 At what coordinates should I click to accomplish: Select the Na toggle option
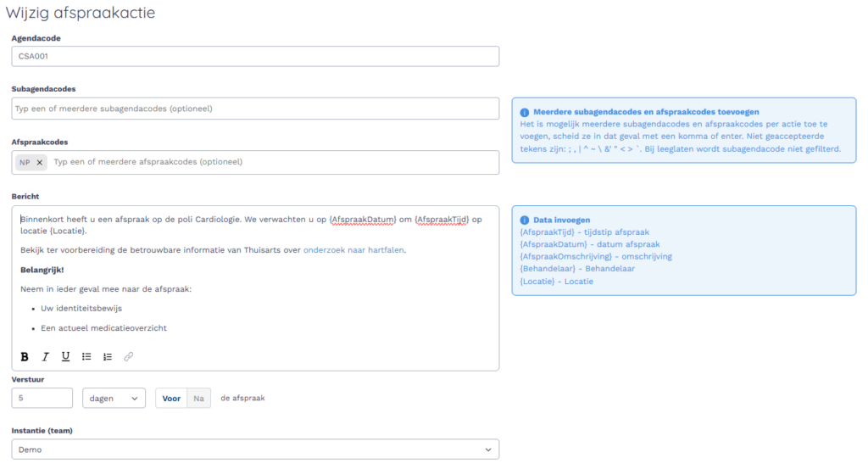tap(198, 398)
